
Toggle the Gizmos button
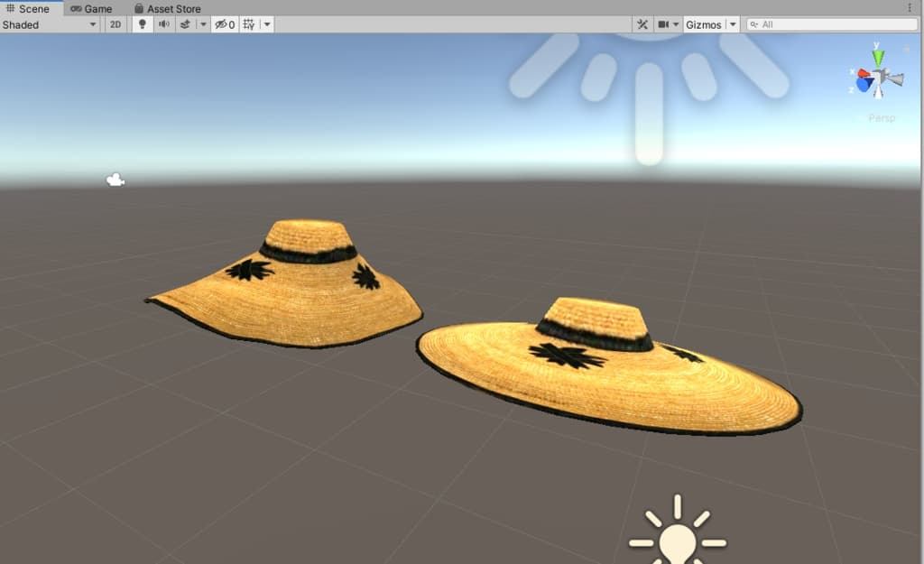(x=704, y=24)
